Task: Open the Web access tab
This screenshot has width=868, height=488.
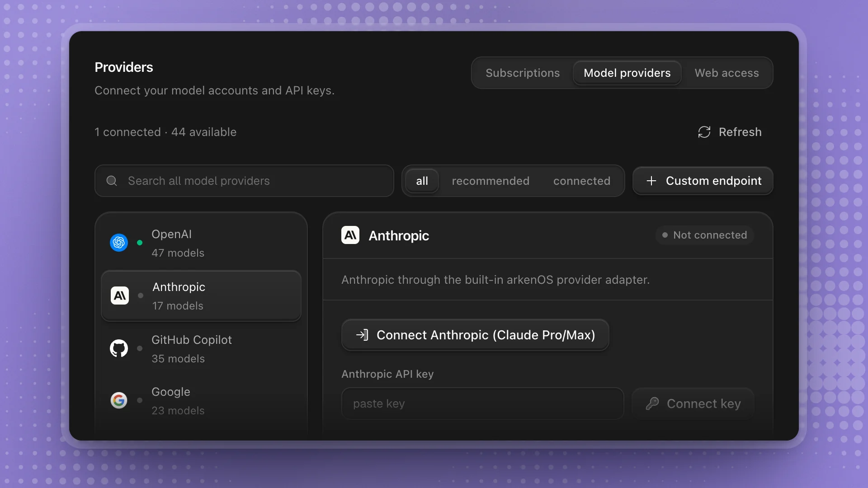Action: [x=726, y=73]
